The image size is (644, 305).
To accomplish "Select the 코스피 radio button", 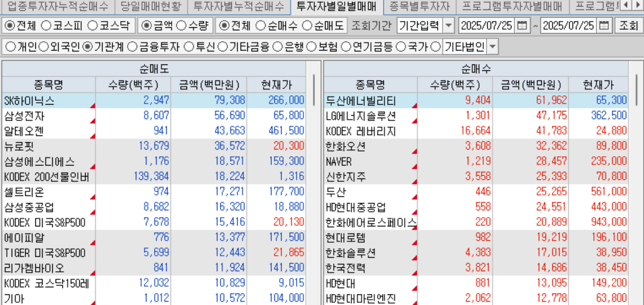I will (47, 26).
